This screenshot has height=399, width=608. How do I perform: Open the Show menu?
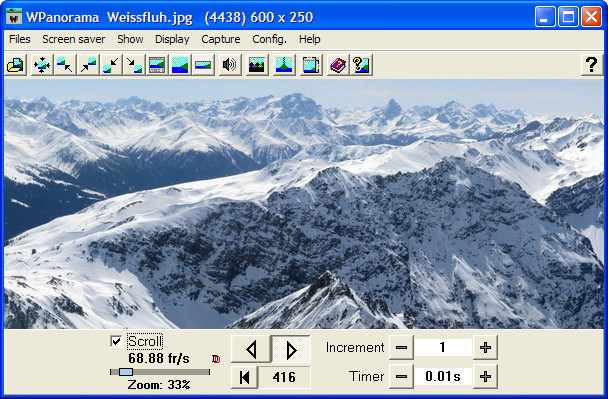(130, 39)
